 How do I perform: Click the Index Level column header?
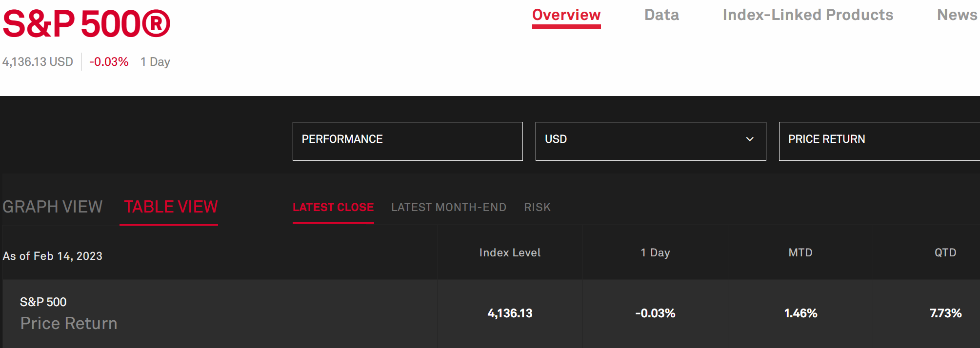(510, 252)
